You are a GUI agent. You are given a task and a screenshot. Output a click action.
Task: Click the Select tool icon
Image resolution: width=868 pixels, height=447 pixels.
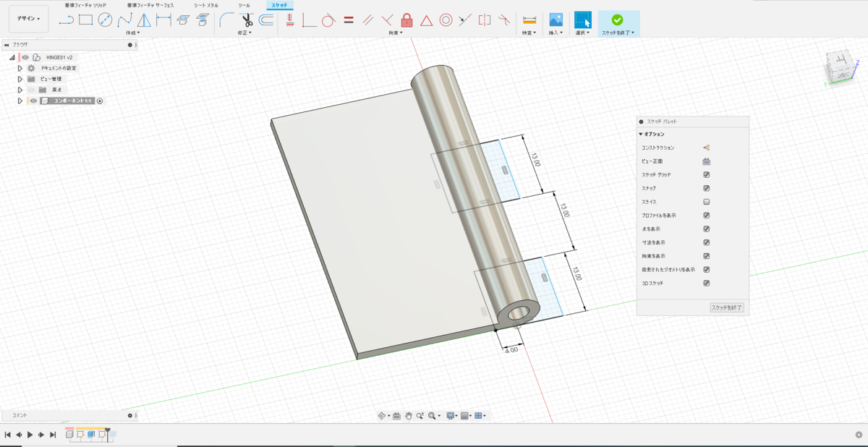(582, 20)
